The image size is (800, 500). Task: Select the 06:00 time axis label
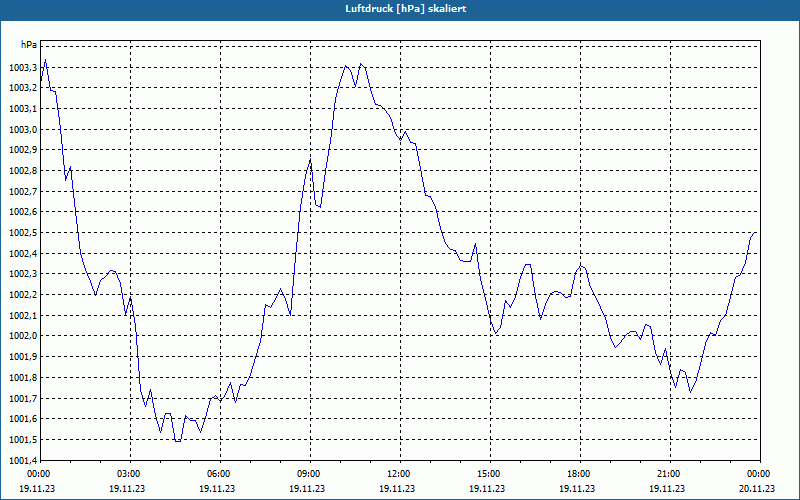point(217,474)
